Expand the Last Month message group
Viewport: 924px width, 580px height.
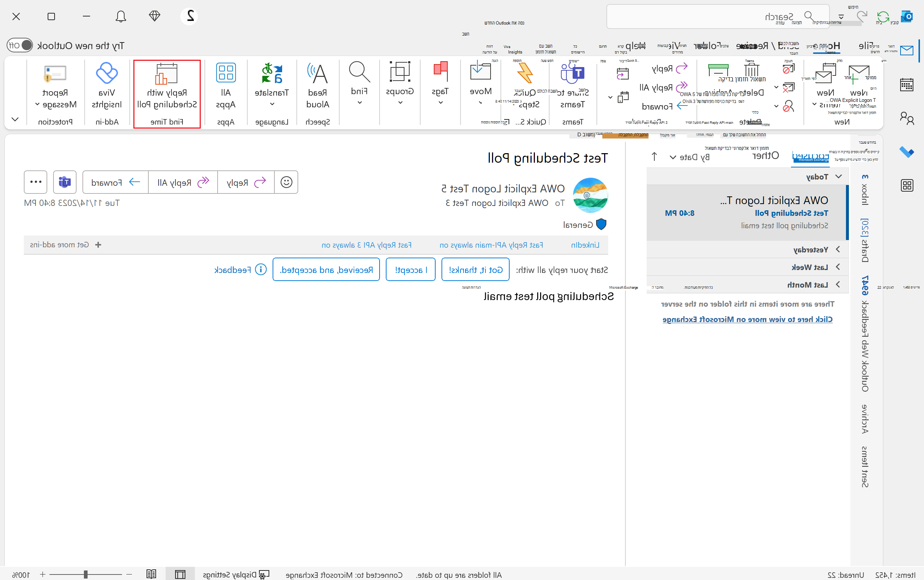point(838,285)
